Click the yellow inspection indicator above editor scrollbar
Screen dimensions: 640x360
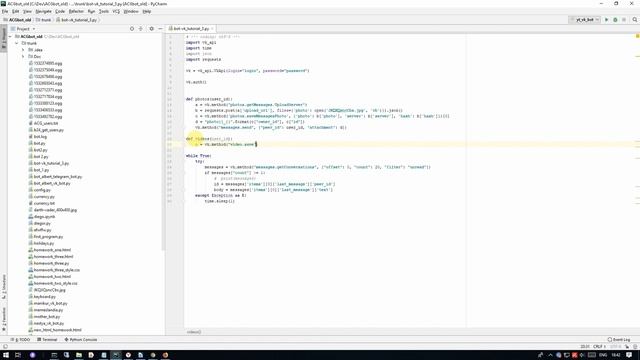[x=637, y=36]
